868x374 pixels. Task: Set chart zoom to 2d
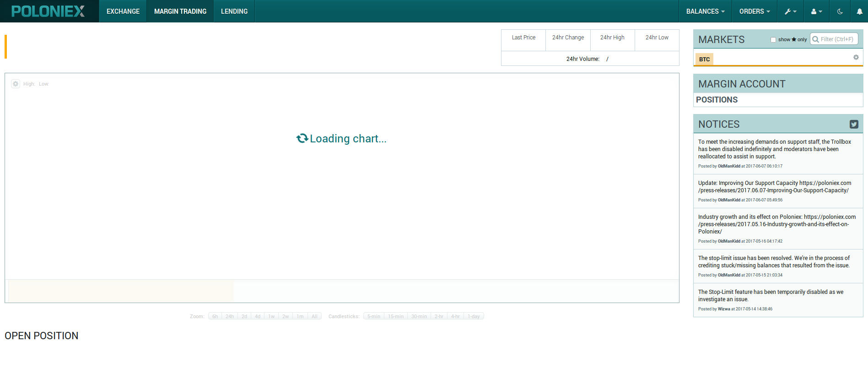244,316
